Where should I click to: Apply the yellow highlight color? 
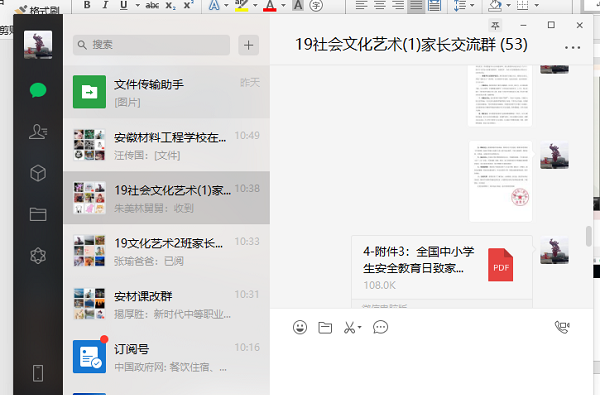[241, 5]
